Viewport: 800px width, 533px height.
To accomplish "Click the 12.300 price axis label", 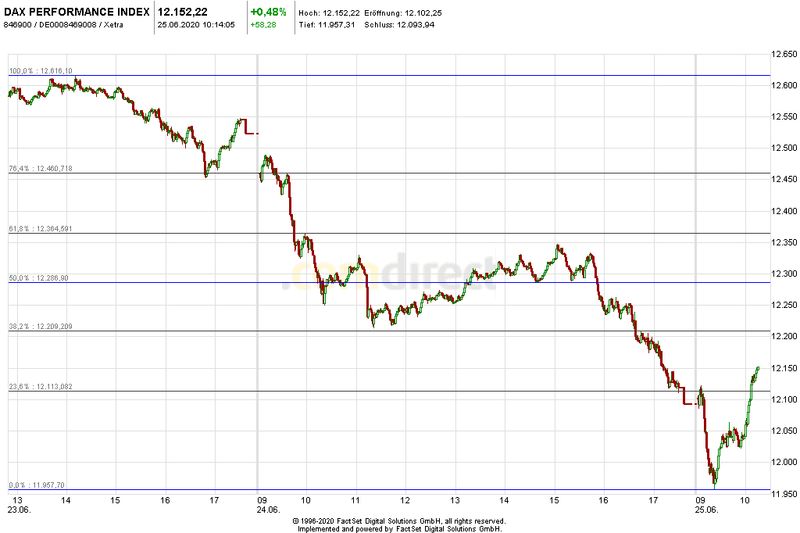I will point(784,274).
